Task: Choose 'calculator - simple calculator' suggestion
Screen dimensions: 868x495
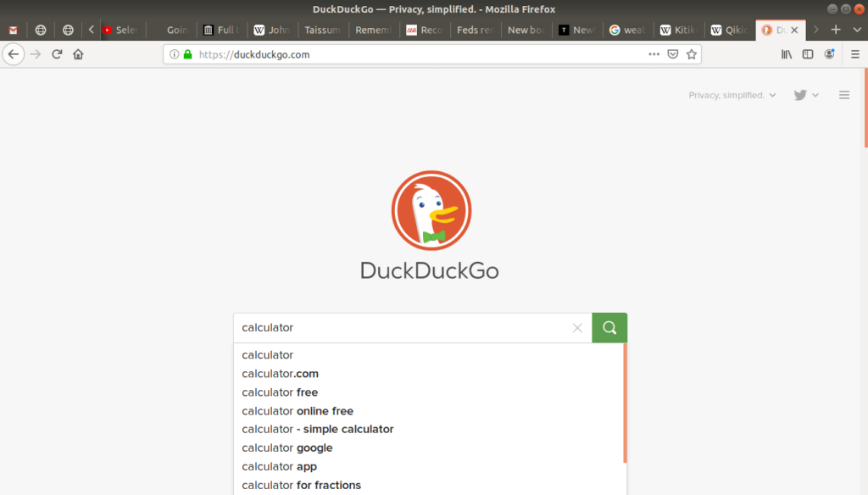Action: point(429,429)
